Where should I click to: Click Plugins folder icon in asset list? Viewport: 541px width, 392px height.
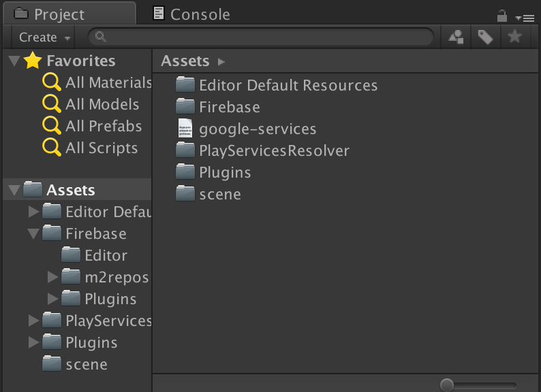click(185, 171)
